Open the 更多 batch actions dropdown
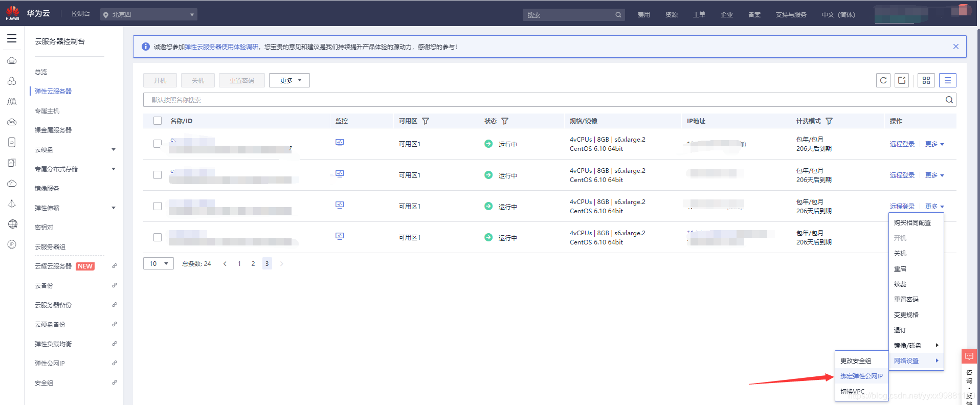Screen dimensions: 980x405 click(x=289, y=80)
